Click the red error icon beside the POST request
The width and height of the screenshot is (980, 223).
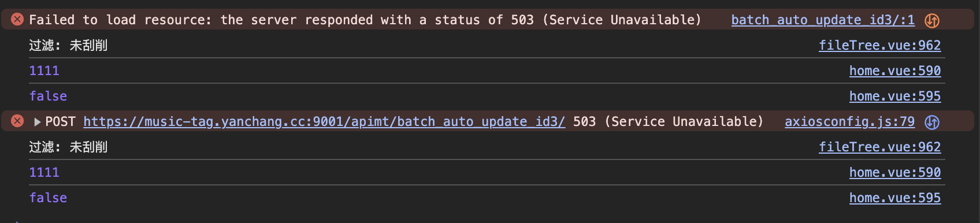pos(17,121)
